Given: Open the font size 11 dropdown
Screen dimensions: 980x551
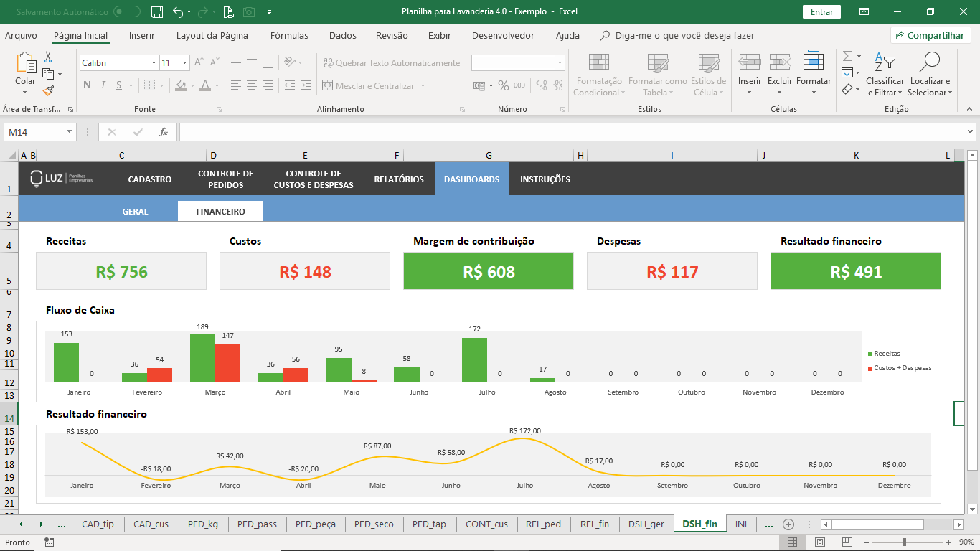Looking at the screenshot, I should click(184, 63).
